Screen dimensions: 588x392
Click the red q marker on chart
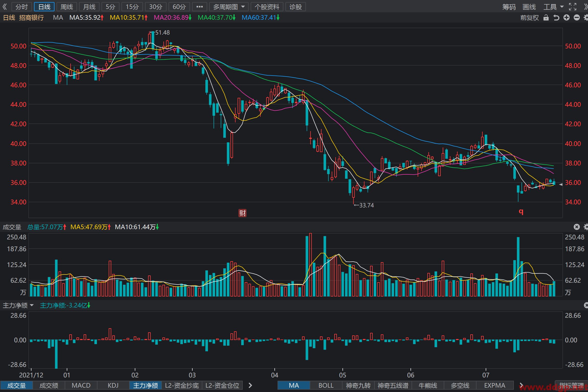(x=521, y=211)
